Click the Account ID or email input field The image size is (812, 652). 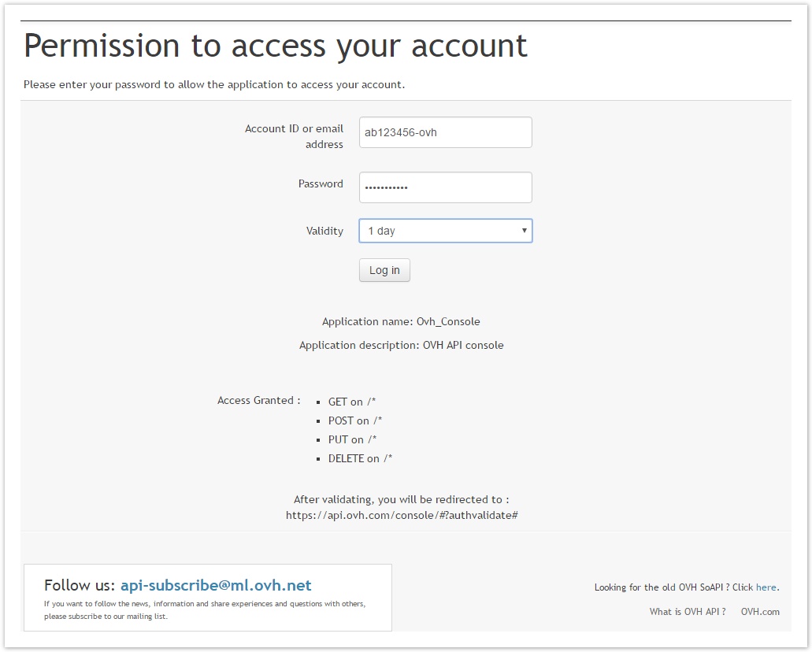tap(445, 132)
